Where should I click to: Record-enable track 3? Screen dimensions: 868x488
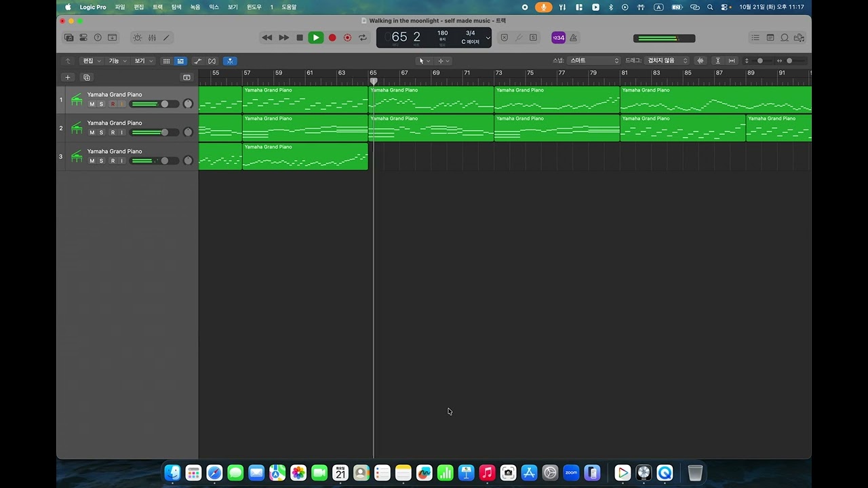click(113, 161)
